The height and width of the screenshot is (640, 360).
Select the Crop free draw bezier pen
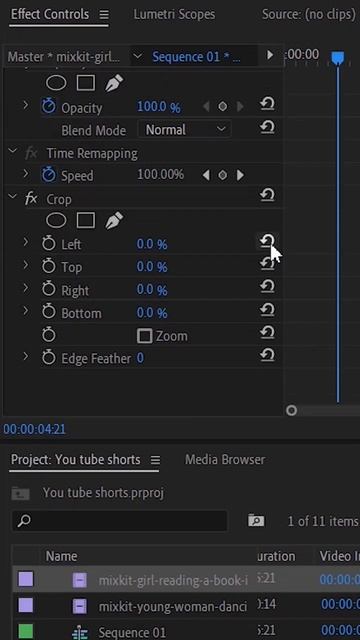(114, 221)
